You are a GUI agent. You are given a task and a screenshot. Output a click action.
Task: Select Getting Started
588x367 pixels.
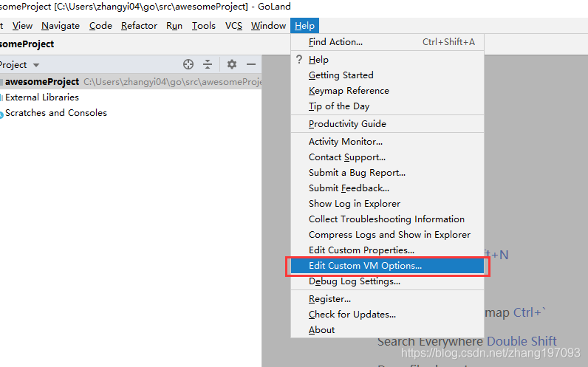point(387,75)
